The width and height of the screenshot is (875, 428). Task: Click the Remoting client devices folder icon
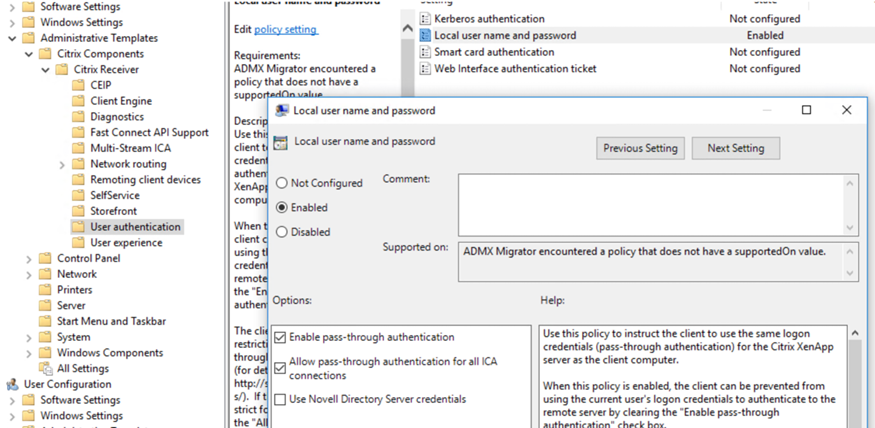point(78,180)
